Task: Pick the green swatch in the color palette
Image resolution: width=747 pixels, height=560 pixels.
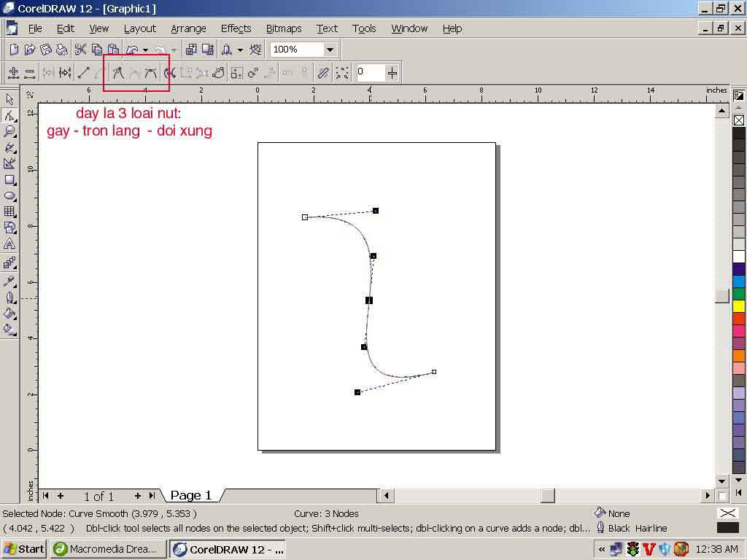Action: [739, 294]
